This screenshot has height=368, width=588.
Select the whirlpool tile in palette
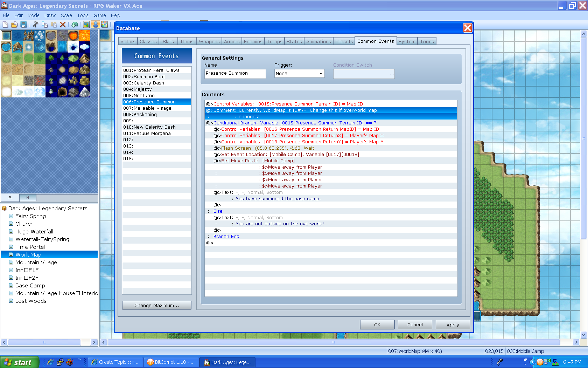tap(40, 47)
